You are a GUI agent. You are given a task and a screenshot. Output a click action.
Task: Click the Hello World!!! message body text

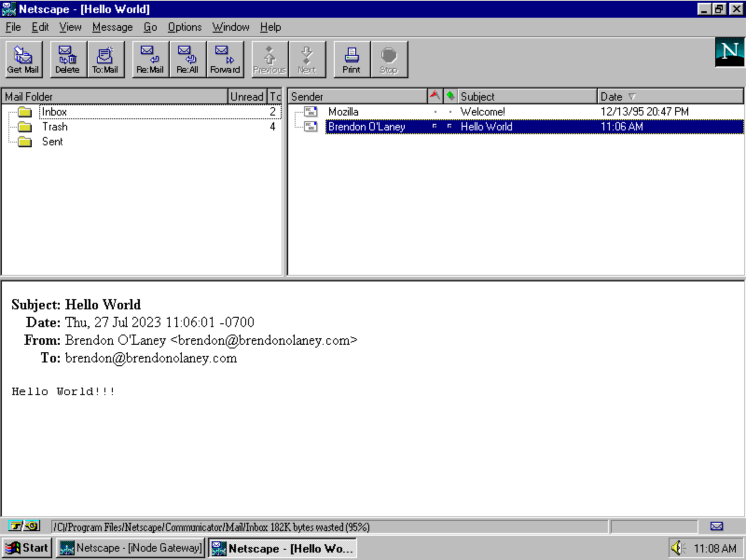point(63,391)
